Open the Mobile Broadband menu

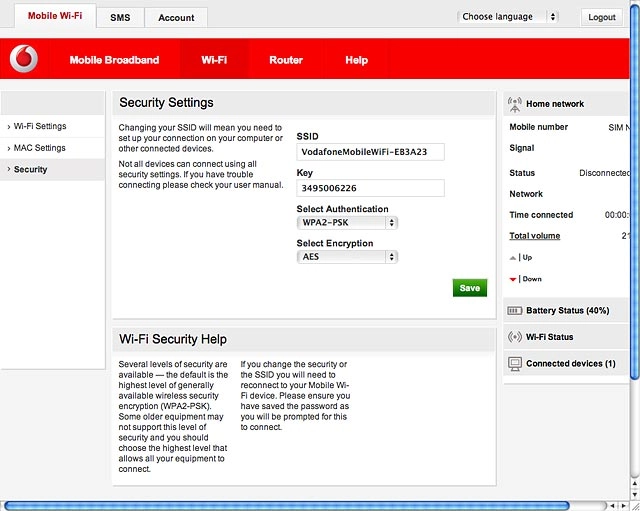point(114,60)
